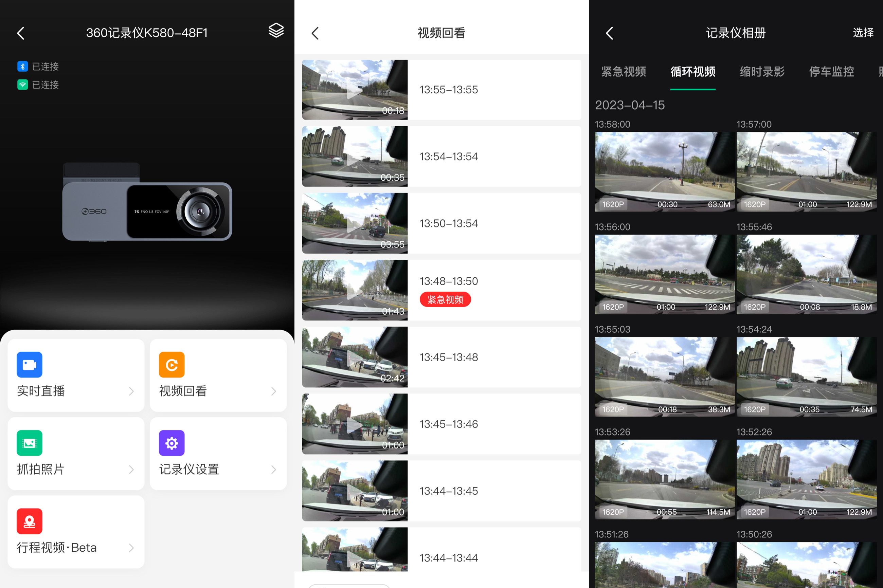
Task: Tap the 行程视频·Beta trip video icon
Action: point(29,520)
